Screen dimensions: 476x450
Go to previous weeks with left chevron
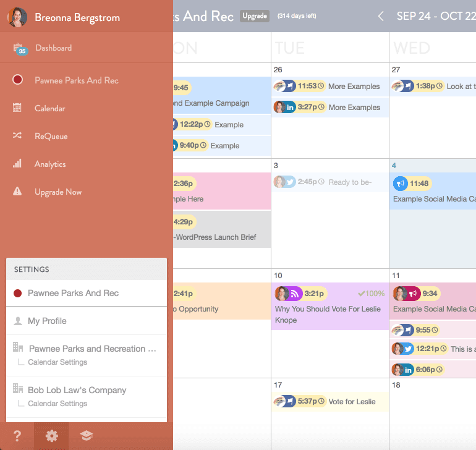point(381,16)
